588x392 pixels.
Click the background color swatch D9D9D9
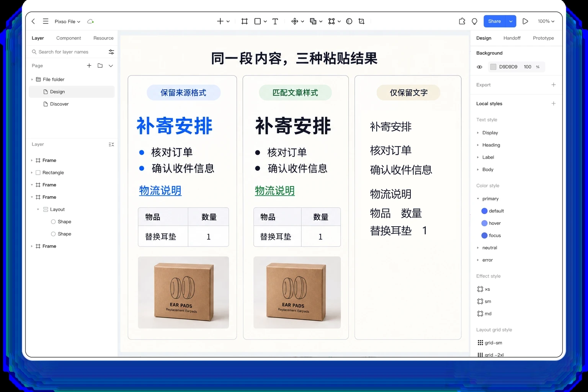[x=493, y=67]
